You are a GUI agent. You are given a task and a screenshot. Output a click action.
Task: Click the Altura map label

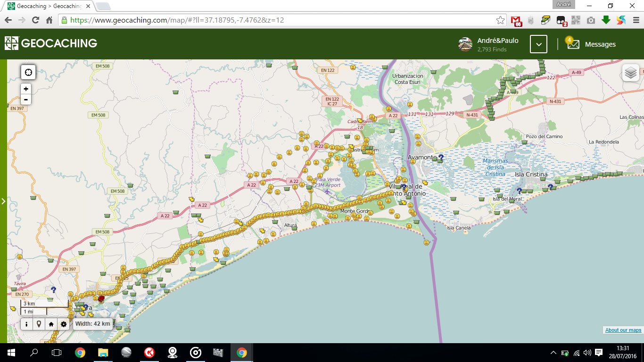coord(290,225)
